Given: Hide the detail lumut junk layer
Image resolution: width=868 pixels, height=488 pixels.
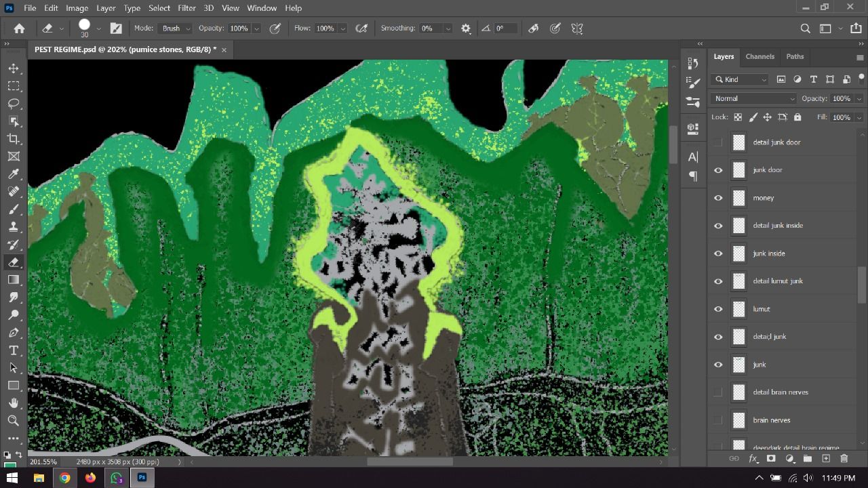Looking at the screenshot, I should [x=718, y=281].
